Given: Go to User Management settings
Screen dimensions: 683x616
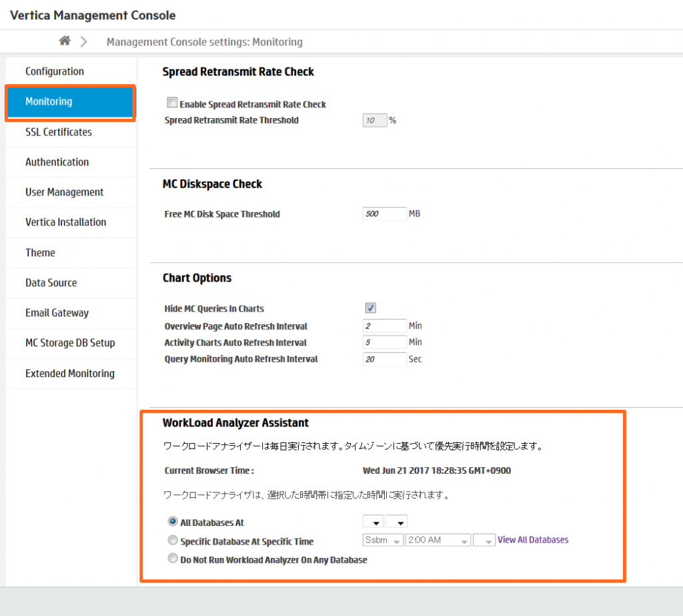Looking at the screenshot, I should tap(65, 192).
